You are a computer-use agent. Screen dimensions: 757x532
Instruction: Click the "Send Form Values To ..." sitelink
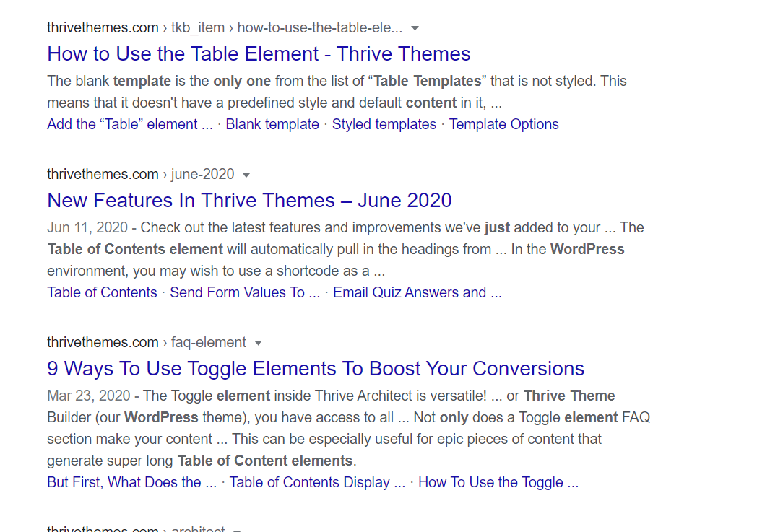pyautogui.click(x=245, y=292)
